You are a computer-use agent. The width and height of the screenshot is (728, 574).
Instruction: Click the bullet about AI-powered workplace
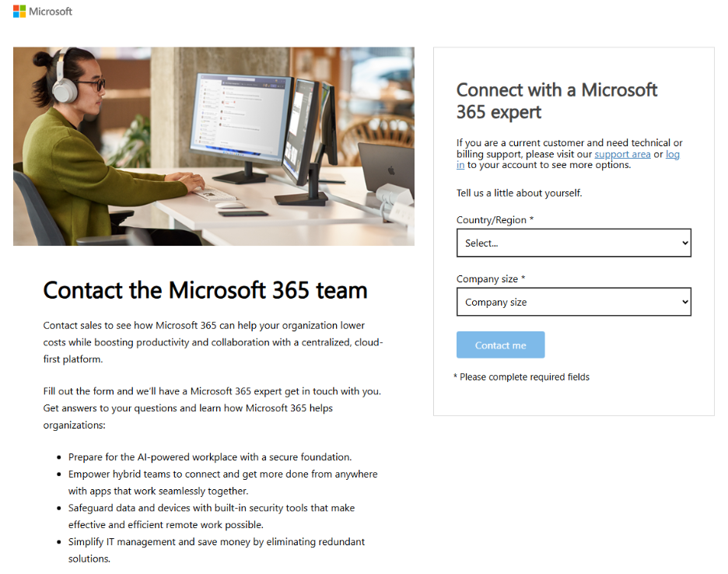[x=210, y=457]
